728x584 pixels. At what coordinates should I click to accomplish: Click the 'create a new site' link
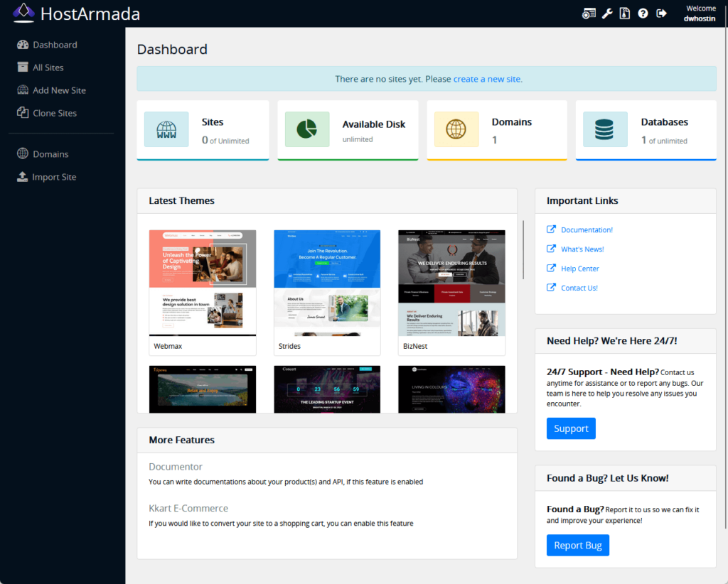(486, 79)
